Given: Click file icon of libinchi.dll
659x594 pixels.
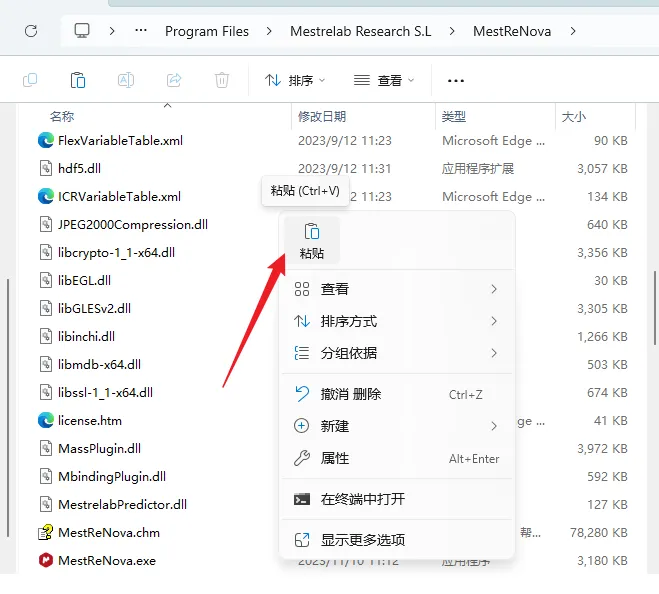Looking at the screenshot, I should pyautogui.click(x=46, y=336).
